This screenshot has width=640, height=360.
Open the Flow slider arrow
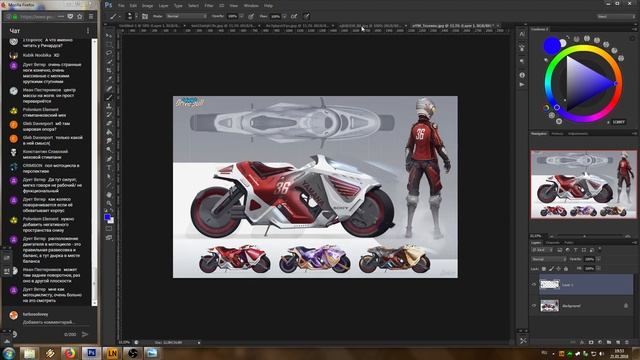coord(284,16)
